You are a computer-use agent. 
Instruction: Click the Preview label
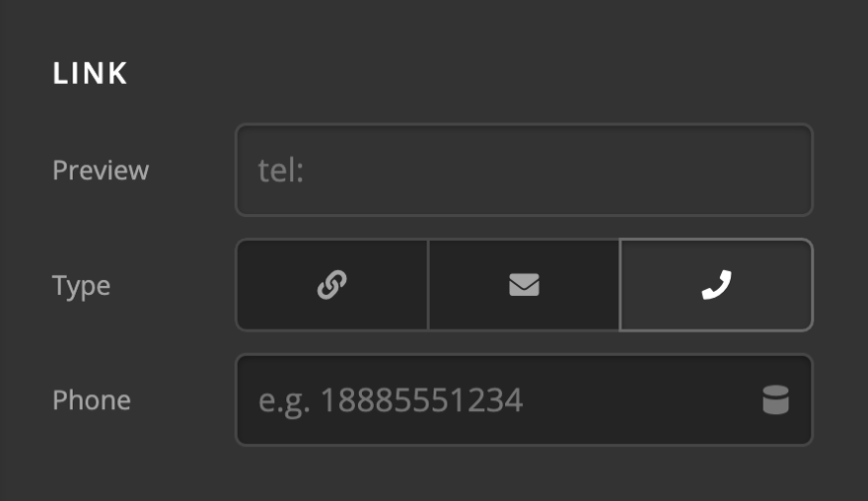click(101, 171)
